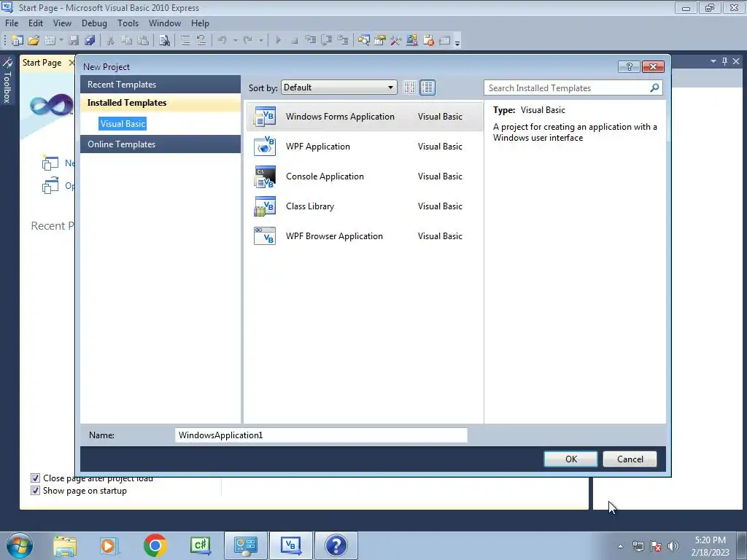The width and height of the screenshot is (747, 560).
Task: Open the Immediate Window toolbar icon
Action: tap(444, 41)
